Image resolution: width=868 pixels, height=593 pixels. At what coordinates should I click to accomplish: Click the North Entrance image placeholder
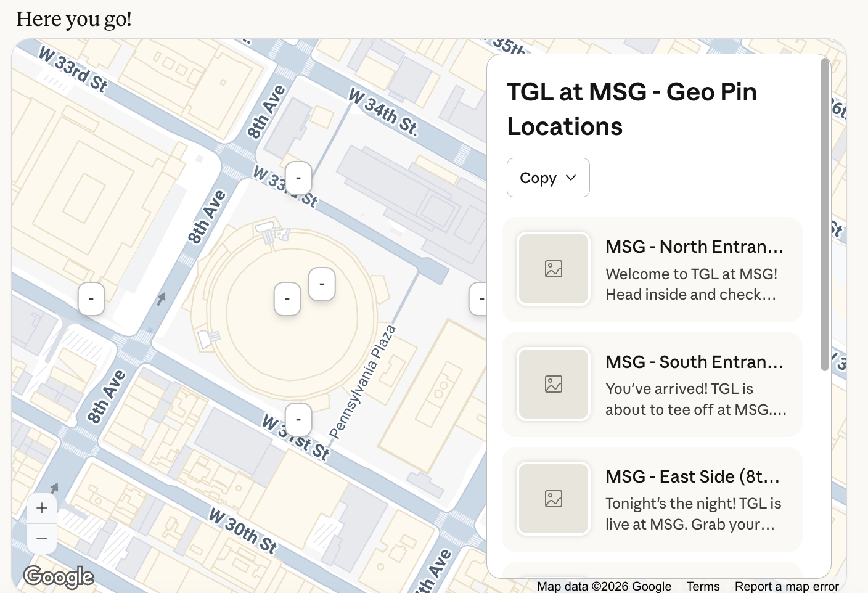[x=554, y=269]
